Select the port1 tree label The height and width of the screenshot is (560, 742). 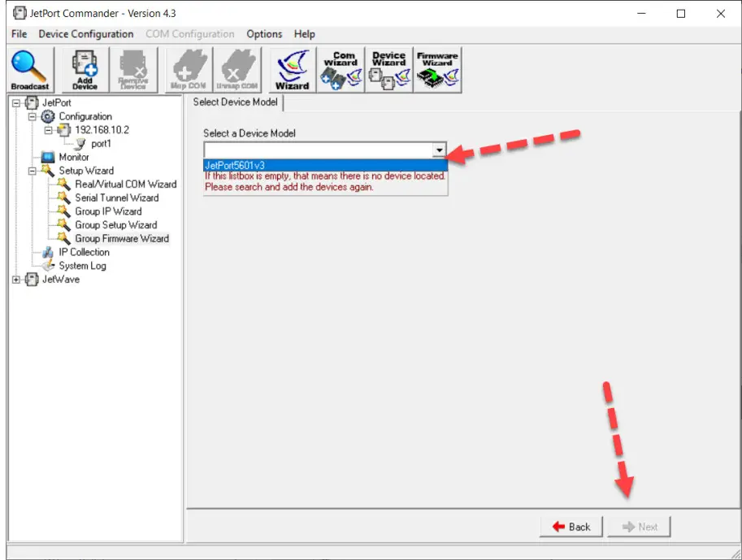pyautogui.click(x=101, y=143)
